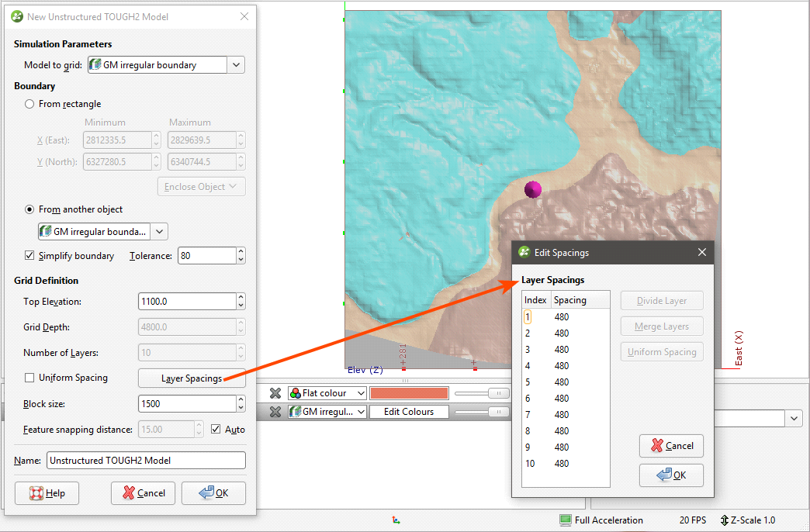Click the Z-Scale icon in status bar

(x=725, y=520)
